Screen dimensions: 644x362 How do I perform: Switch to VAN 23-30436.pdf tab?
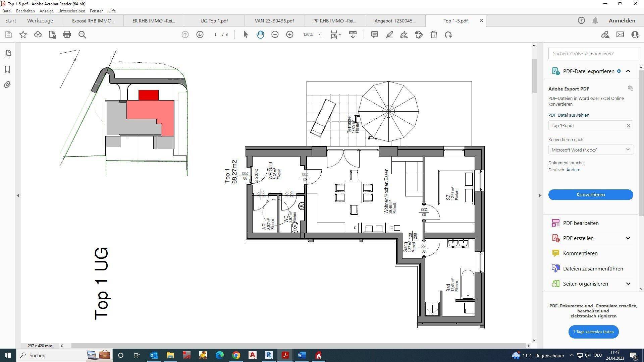click(274, 21)
